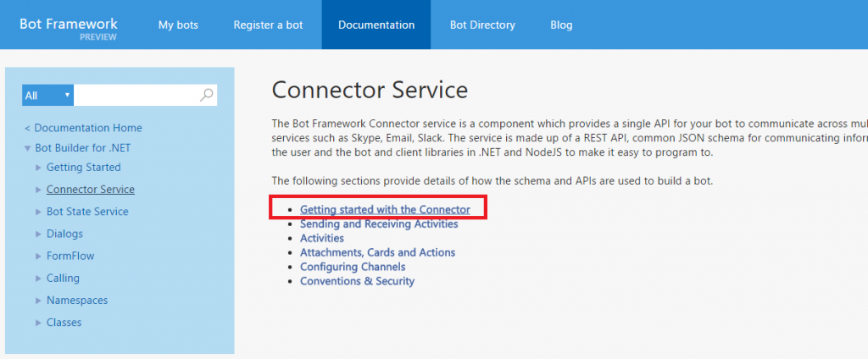
Task: Open the My bots tab
Action: tap(178, 25)
